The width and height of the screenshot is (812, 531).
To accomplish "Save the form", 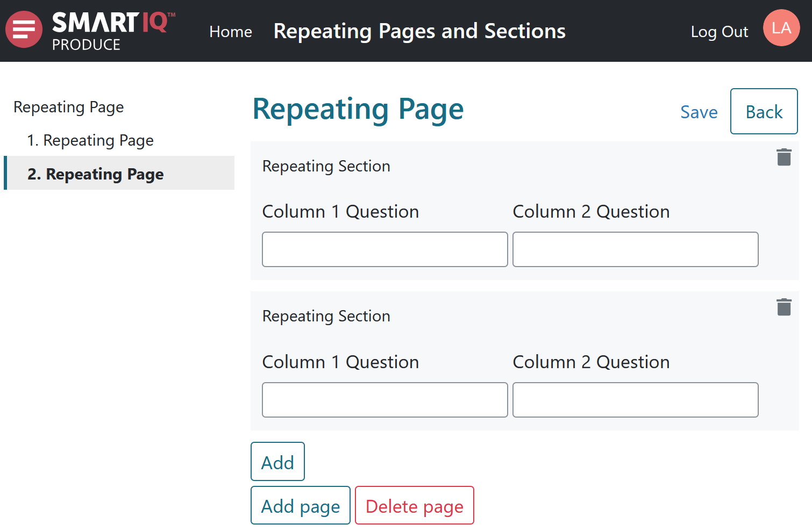I will (x=699, y=112).
